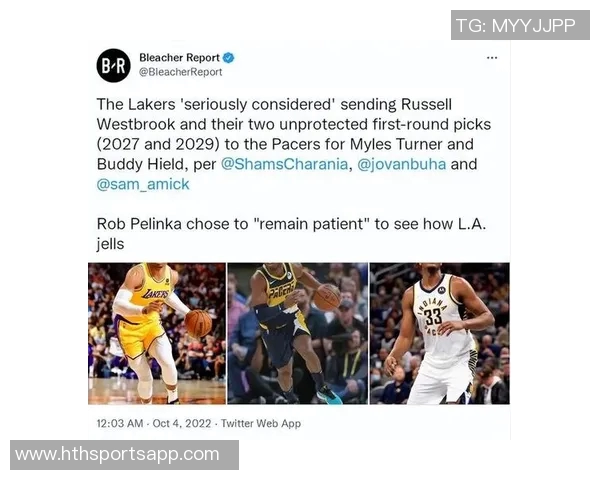The image size is (600, 480).
Task: Click the @jovanbuha mention link
Action: point(401,164)
